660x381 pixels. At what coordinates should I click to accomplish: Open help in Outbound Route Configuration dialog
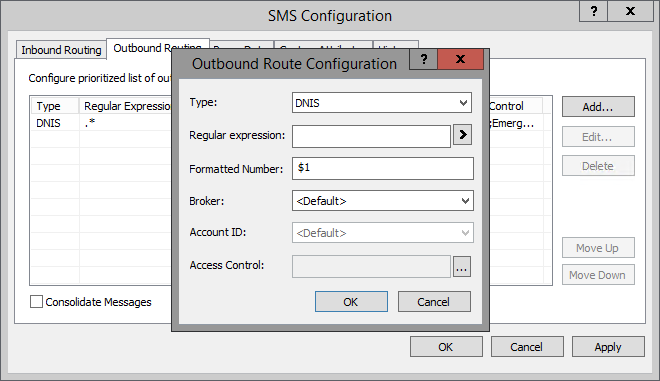(x=424, y=59)
